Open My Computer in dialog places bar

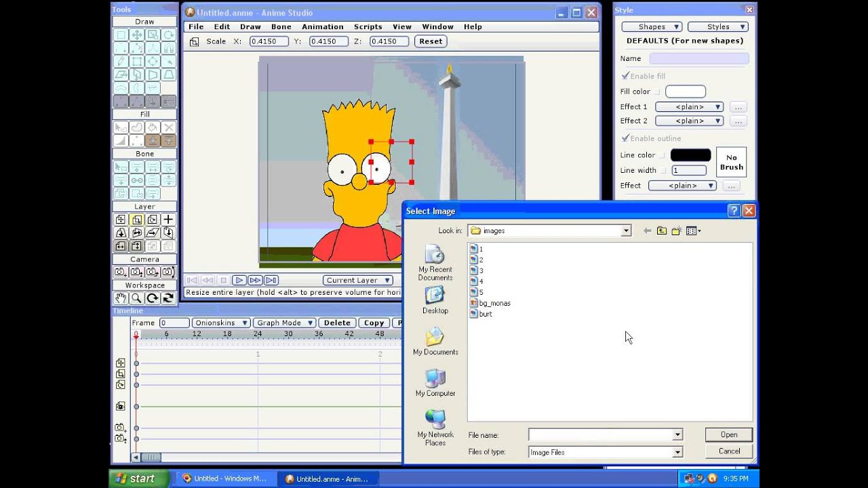click(x=435, y=384)
